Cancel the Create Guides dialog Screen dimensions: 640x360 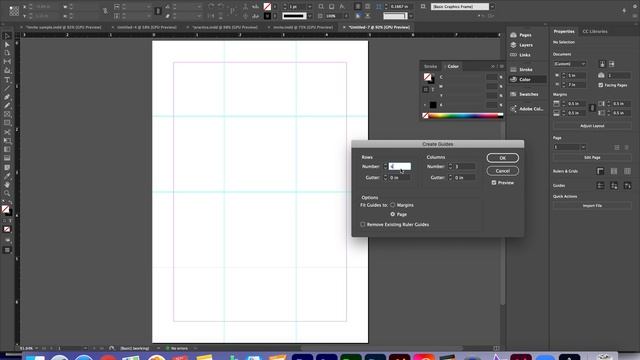pos(502,171)
